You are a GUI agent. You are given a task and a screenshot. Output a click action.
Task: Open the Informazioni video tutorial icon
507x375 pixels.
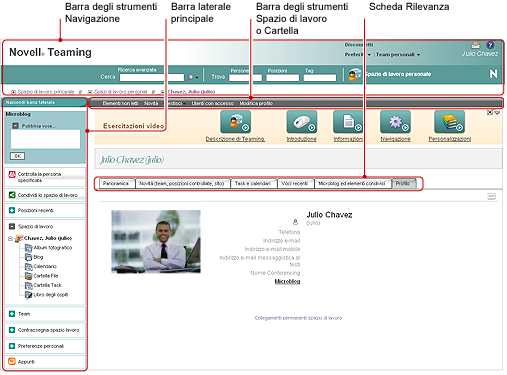tap(348, 122)
